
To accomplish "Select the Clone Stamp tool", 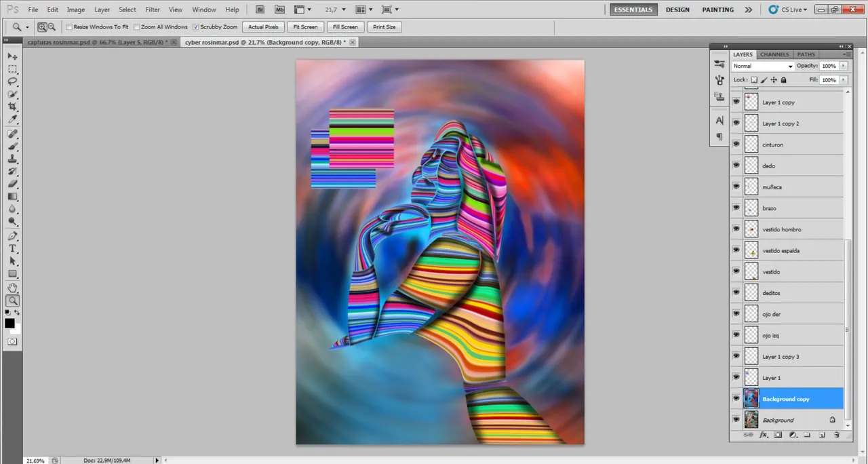I will (12, 159).
